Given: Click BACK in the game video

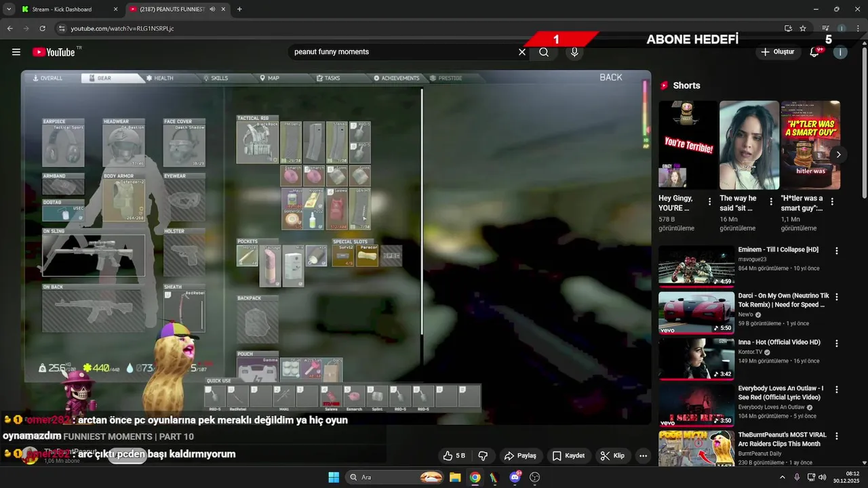Looking at the screenshot, I should coord(610,77).
